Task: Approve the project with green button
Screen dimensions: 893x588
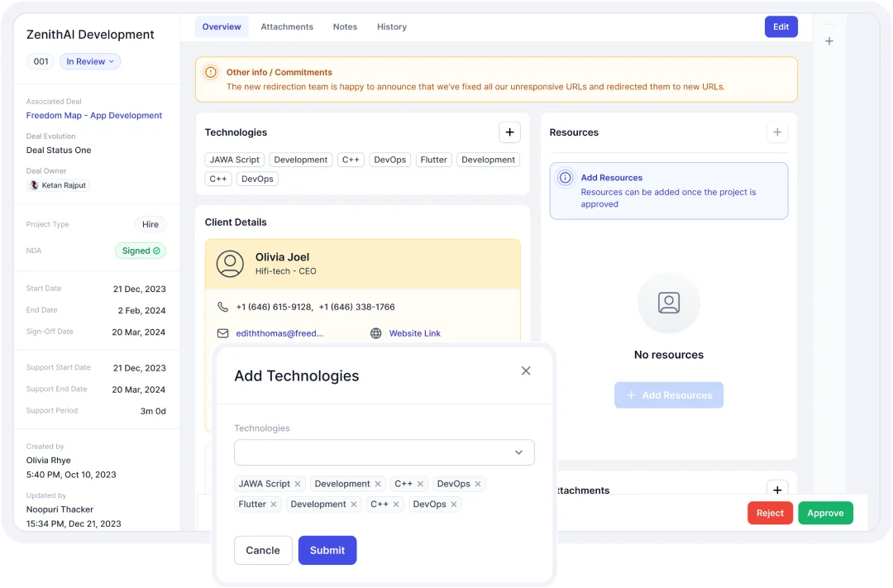Action: pos(825,513)
